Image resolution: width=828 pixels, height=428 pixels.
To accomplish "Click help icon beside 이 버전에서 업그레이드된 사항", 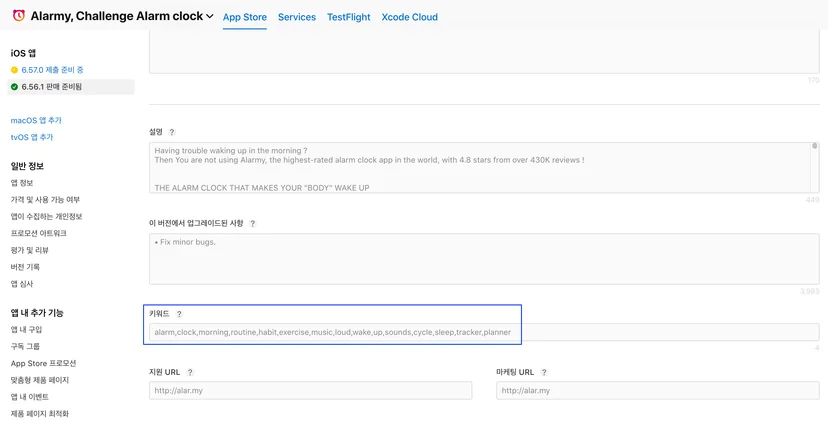I will tap(252, 223).
